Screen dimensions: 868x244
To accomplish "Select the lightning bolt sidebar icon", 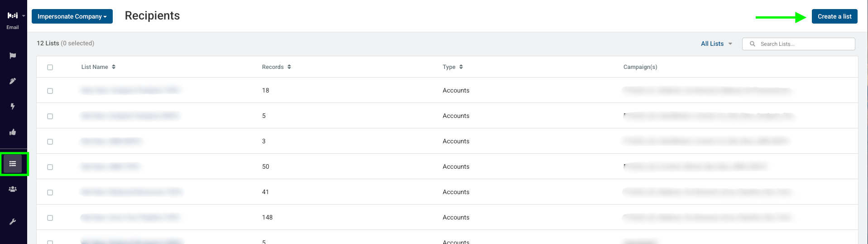I will (x=13, y=107).
